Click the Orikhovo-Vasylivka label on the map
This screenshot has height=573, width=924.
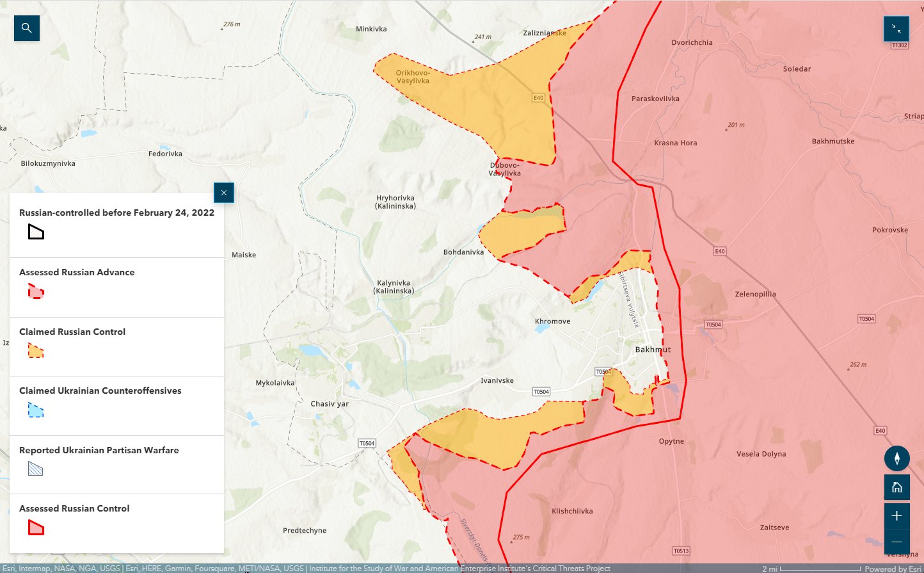click(413, 77)
